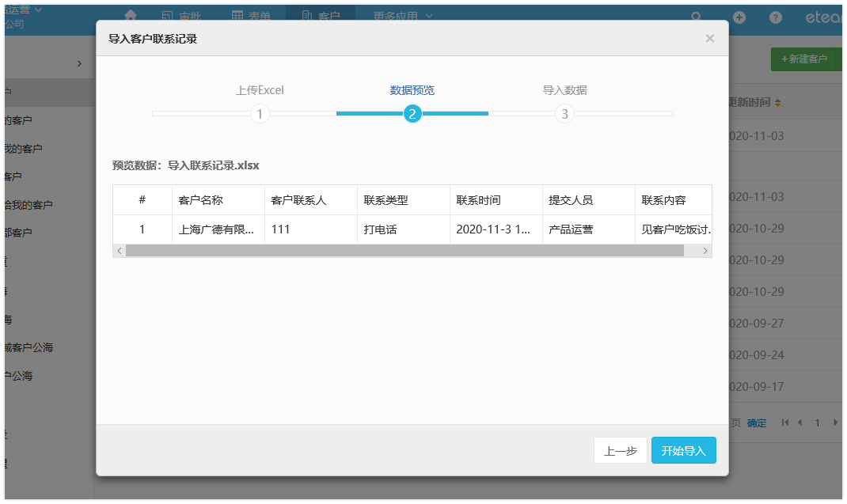Click the add plus icon in top bar
Image resolution: width=847 pixels, height=504 pixels.
pyautogui.click(x=739, y=17)
